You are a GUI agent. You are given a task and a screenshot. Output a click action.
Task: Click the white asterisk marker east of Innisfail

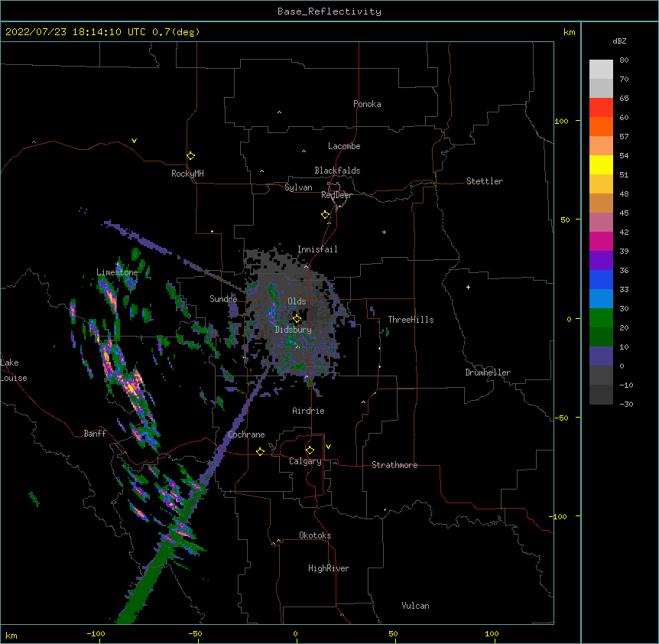click(384, 232)
